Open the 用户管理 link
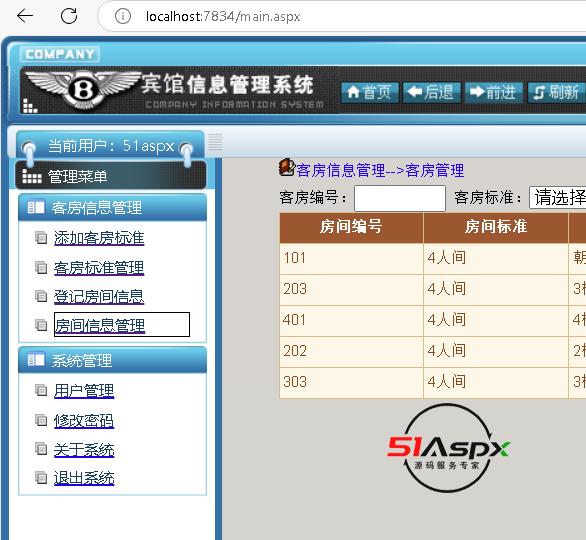The height and width of the screenshot is (540, 586). (x=84, y=391)
